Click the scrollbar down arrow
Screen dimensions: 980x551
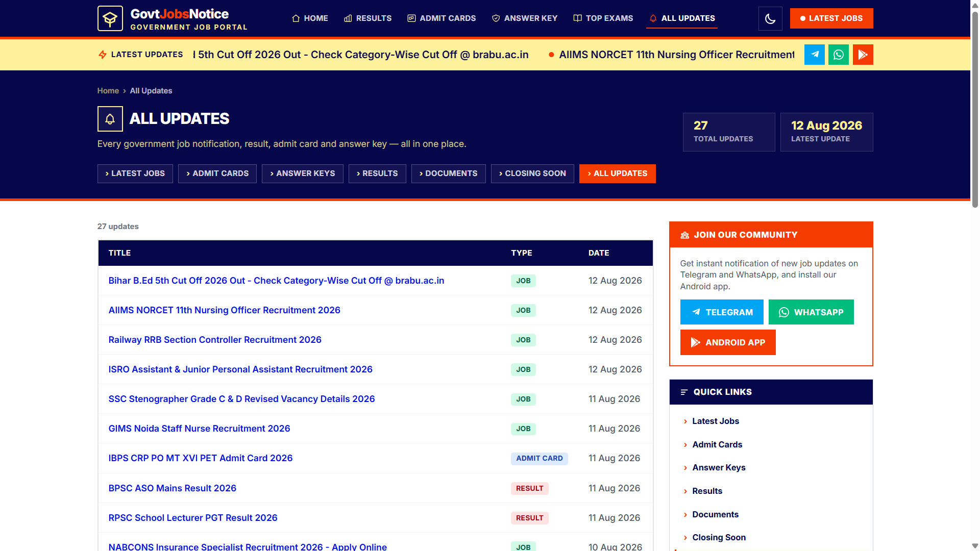[975, 546]
